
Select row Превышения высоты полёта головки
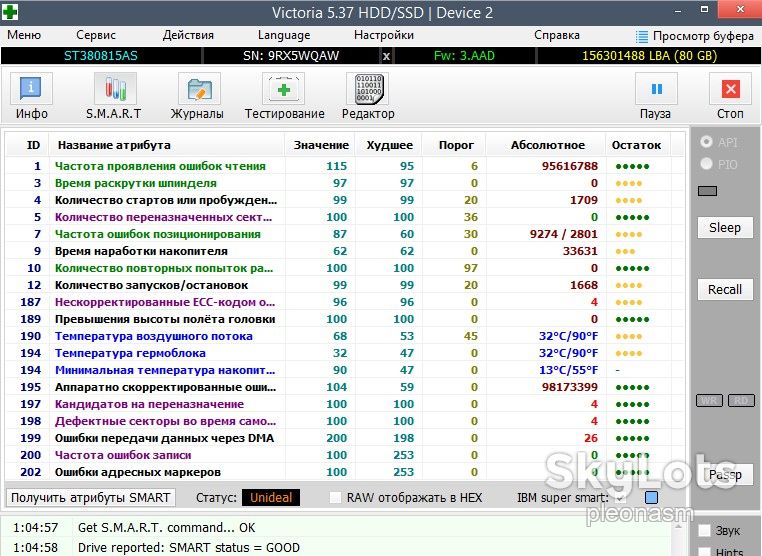point(344,319)
